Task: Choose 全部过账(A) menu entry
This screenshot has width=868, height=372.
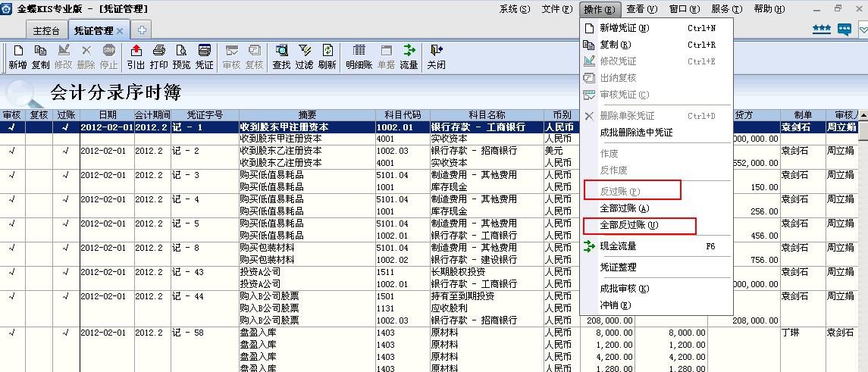Action: pyautogui.click(x=656, y=208)
